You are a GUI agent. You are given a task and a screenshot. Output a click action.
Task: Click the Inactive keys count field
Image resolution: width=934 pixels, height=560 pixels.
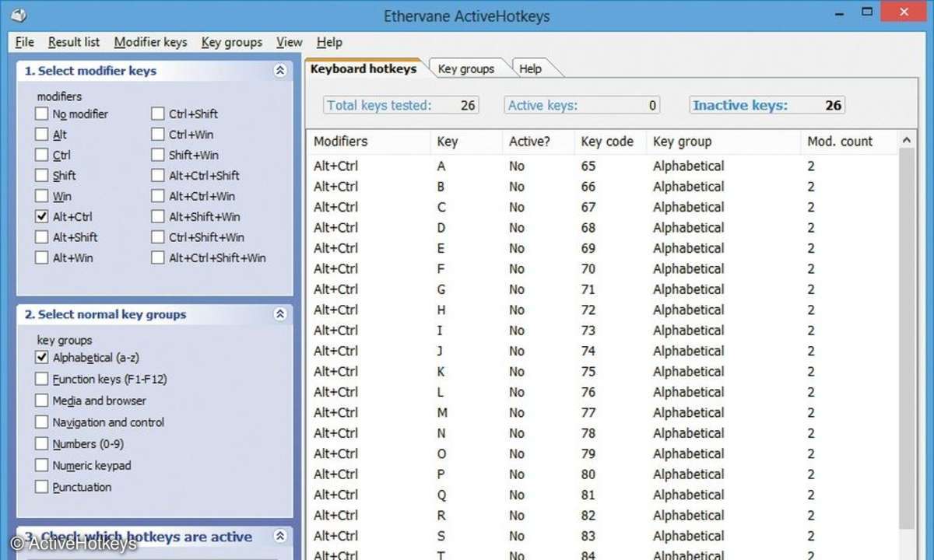coord(767,105)
